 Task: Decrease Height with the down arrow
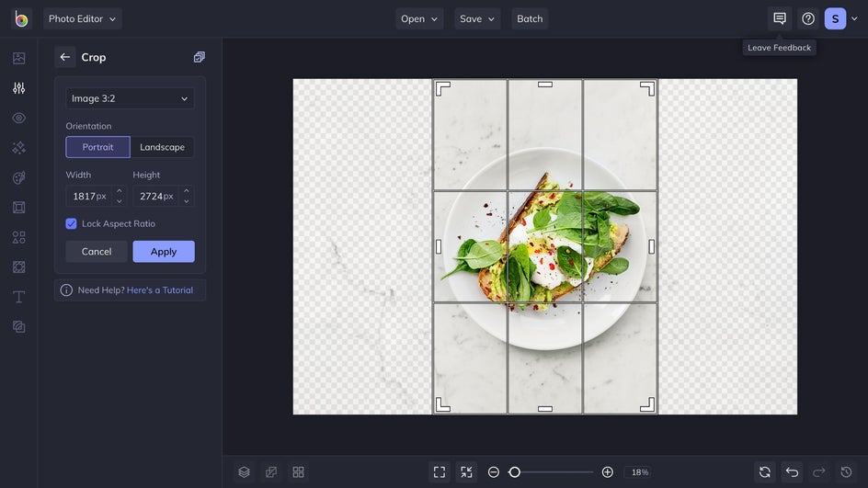click(x=187, y=201)
